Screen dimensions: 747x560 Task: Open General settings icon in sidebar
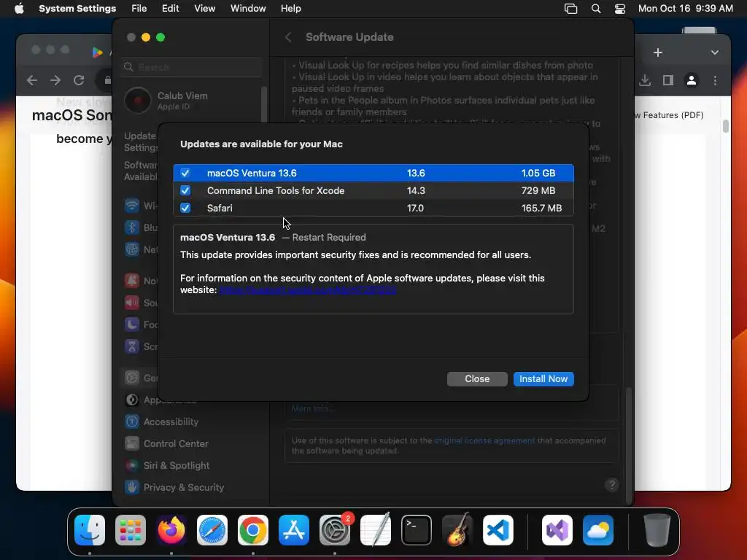click(132, 378)
